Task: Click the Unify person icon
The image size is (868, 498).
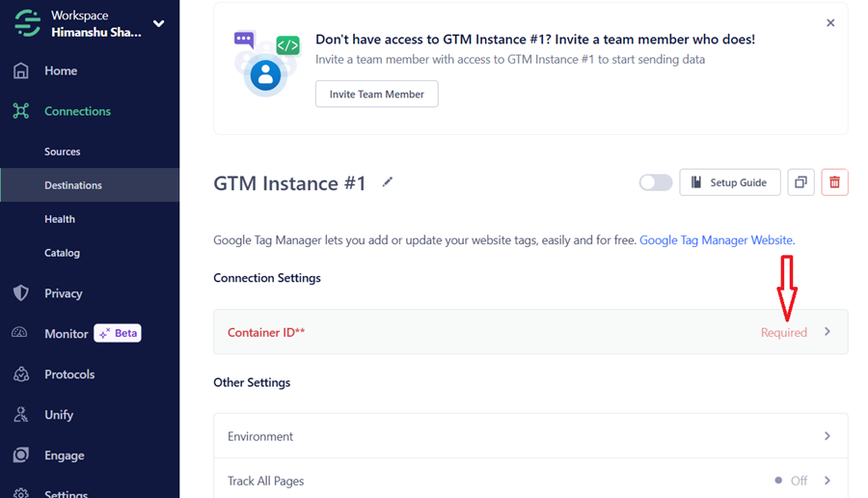Action: click(x=21, y=414)
